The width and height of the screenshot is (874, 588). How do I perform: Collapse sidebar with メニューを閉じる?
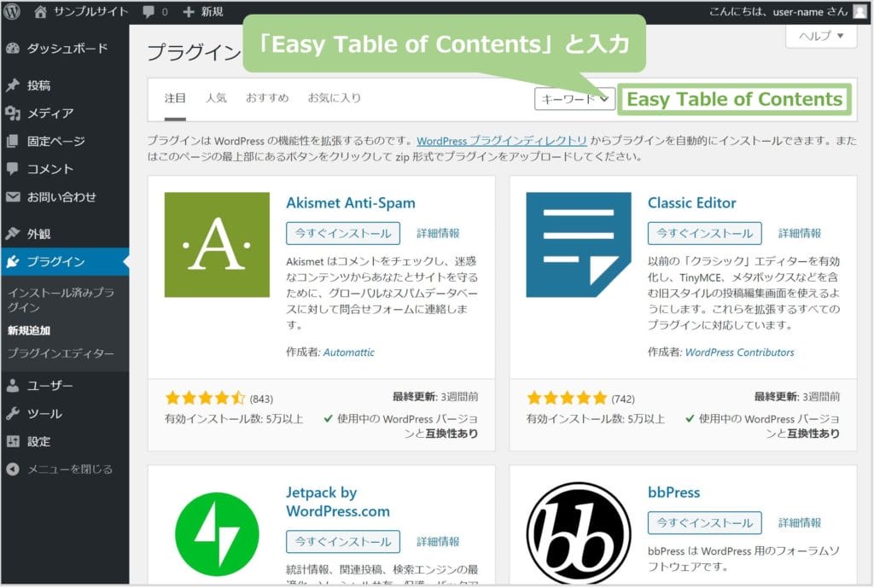point(68,469)
